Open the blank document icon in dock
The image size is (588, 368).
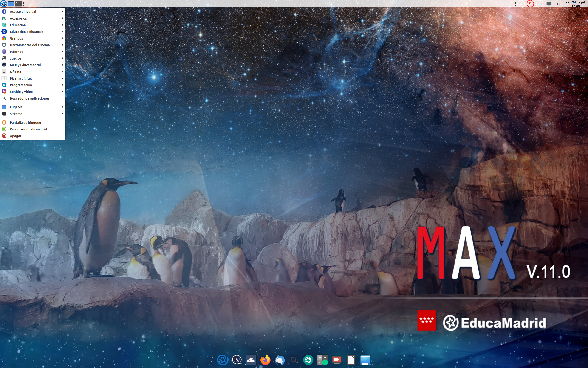tap(351, 360)
